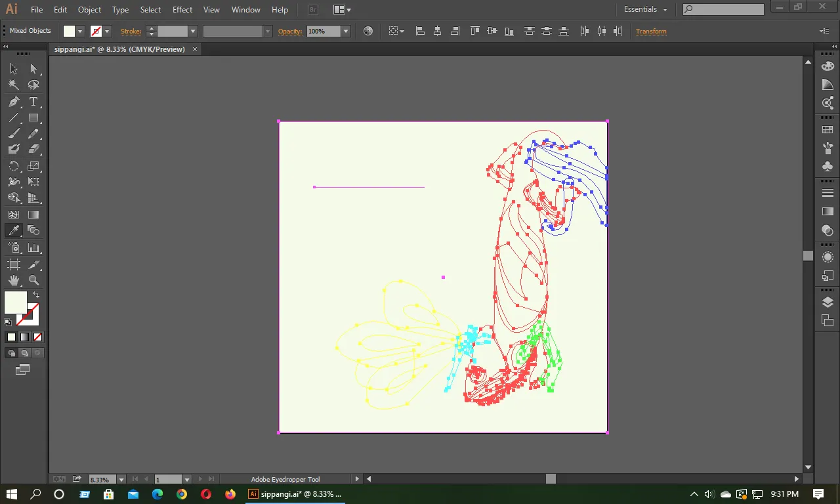Select the Blend tool

coord(33,230)
